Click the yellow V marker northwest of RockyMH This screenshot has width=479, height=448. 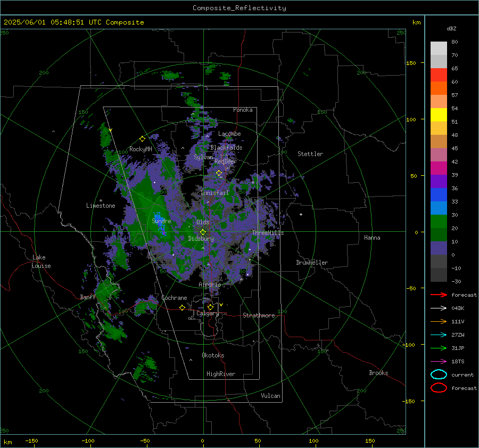pyautogui.click(x=110, y=131)
